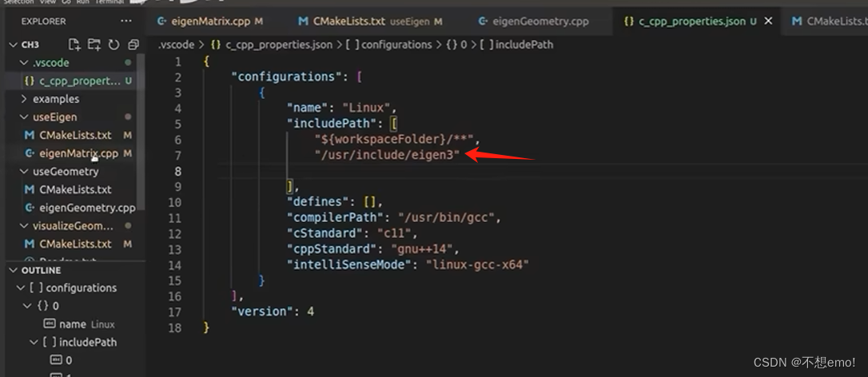Screen dimensions: 868x377
Task: Click the Explorer sidebar vertical scrollbar
Action: [141, 133]
